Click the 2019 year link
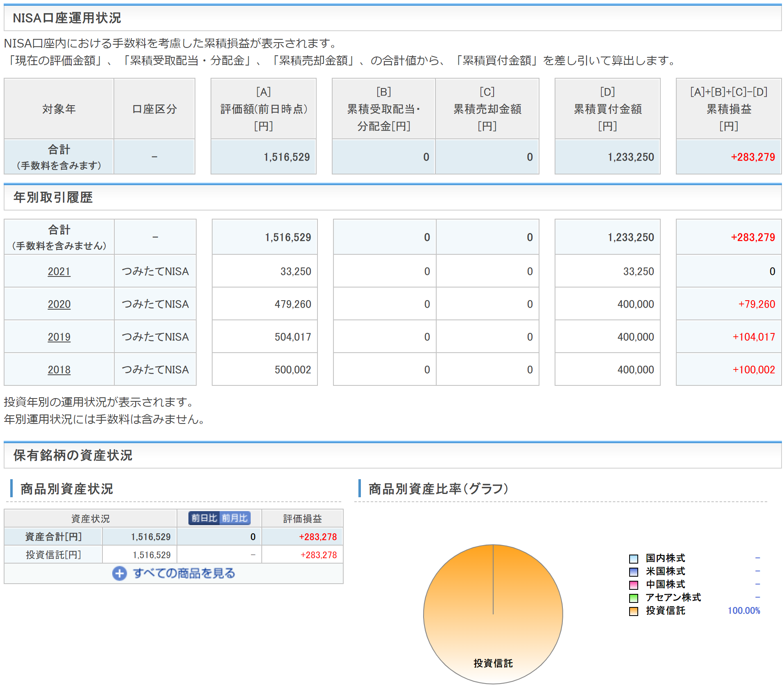This screenshot has width=784, height=693. (x=59, y=337)
